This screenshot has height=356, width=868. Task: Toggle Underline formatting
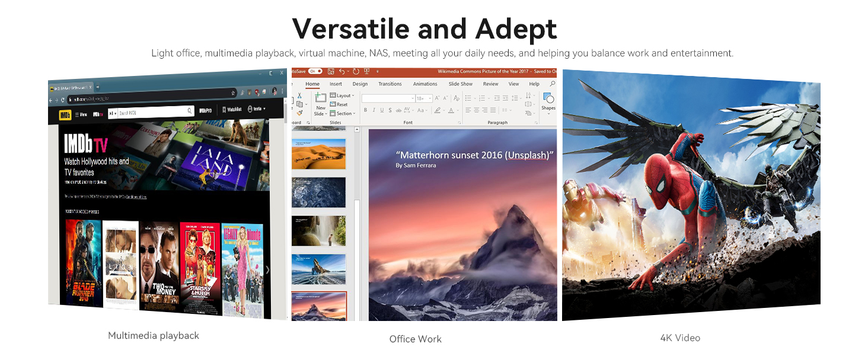(x=382, y=110)
